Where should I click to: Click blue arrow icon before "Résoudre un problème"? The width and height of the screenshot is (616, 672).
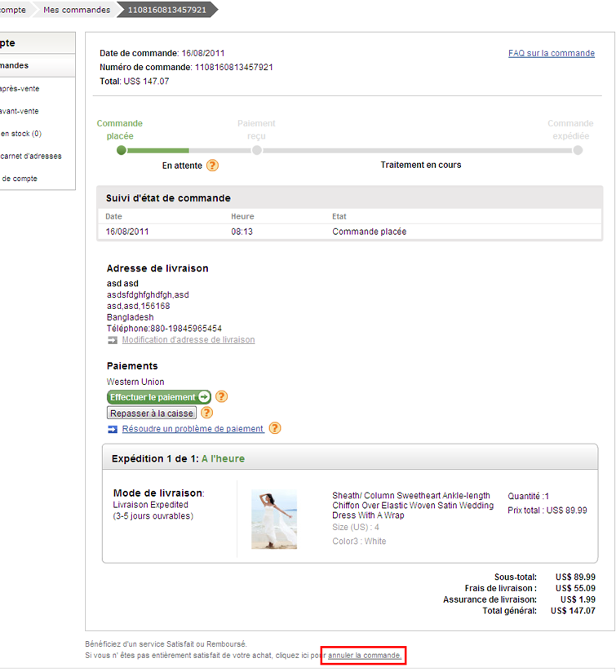113,429
